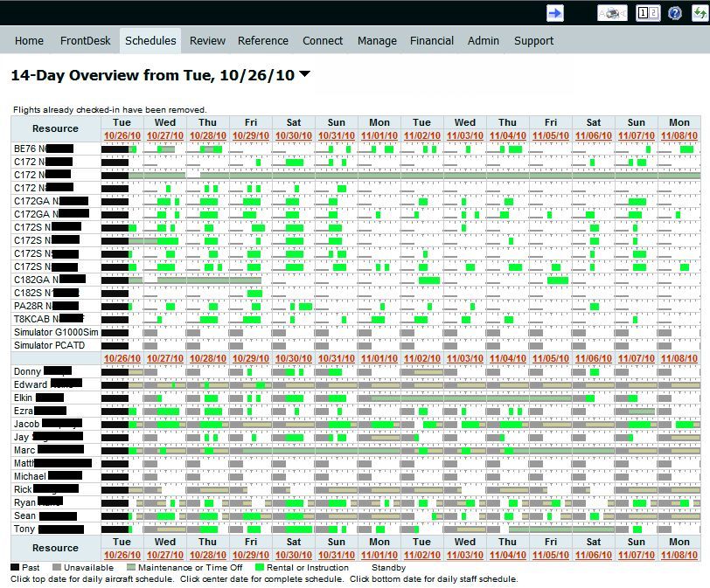This screenshot has width=710, height=588.
Task: Click T8KCAB green booking on Mon 11/01/10
Action: coord(378,320)
